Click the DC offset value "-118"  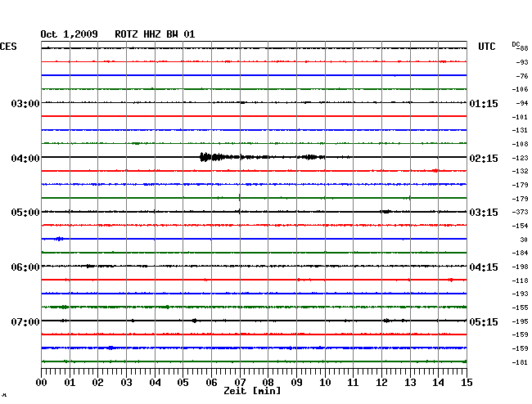(x=520, y=281)
